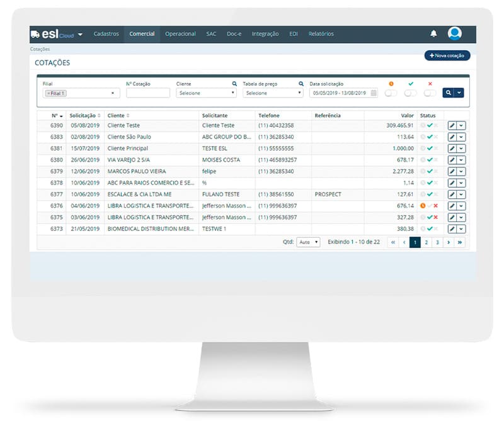Click the Nº Cotação input field
Image resolution: width=504 pixels, height=421 pixels.
[x=148, y=93]
